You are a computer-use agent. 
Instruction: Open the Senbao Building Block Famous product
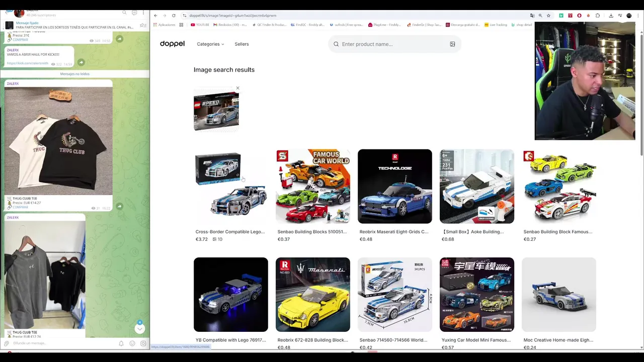(x=558, y=232)
